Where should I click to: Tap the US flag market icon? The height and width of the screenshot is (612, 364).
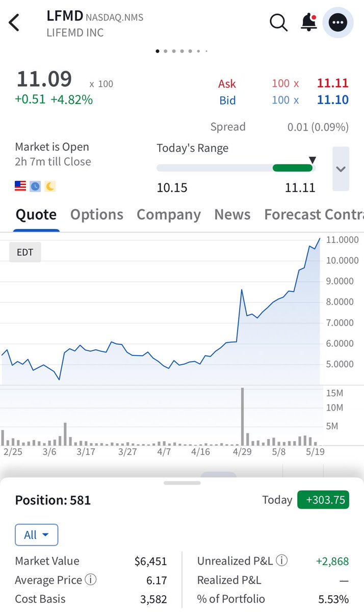tap(20, 186)
